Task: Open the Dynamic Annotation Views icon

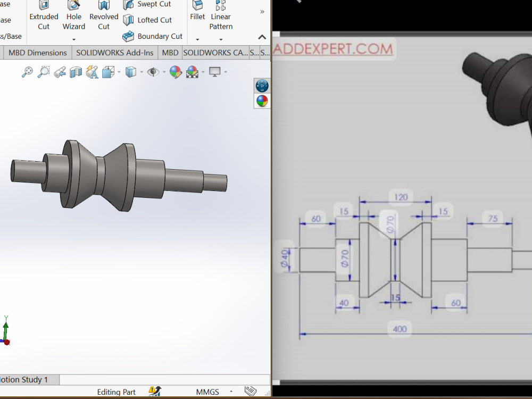Action: point(92,72)
